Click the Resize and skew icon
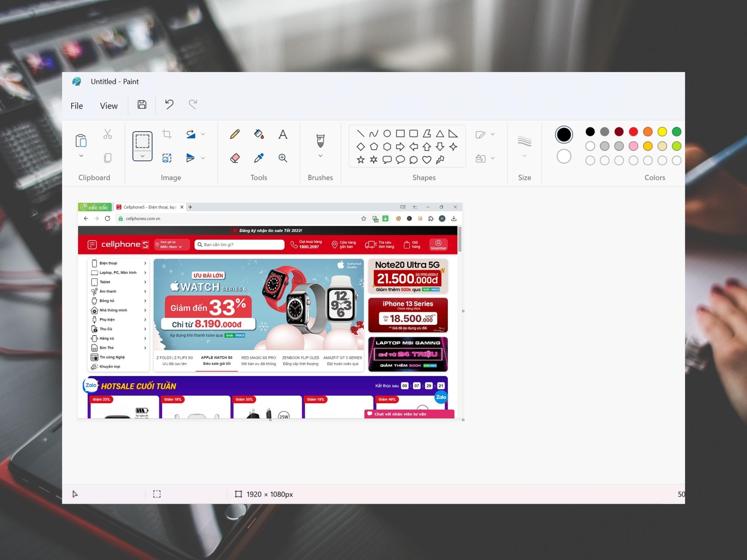Viewport: 747px width, 560px height. click(167, 158)
